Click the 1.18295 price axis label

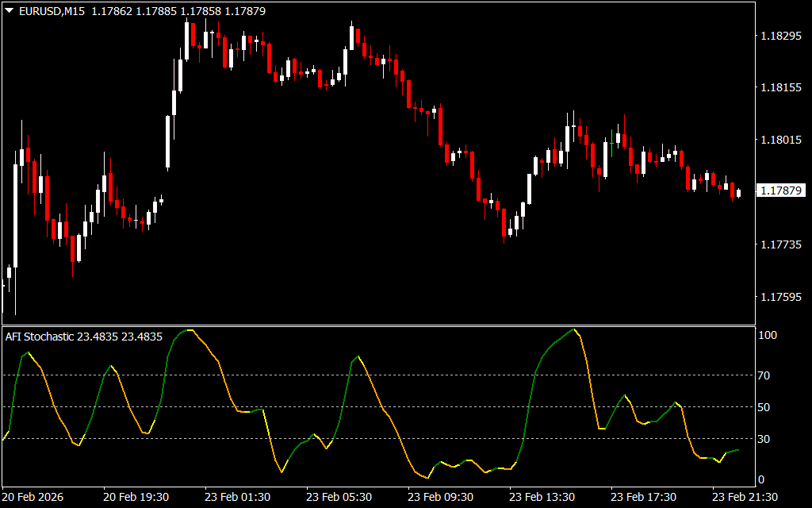coord(779,37)
